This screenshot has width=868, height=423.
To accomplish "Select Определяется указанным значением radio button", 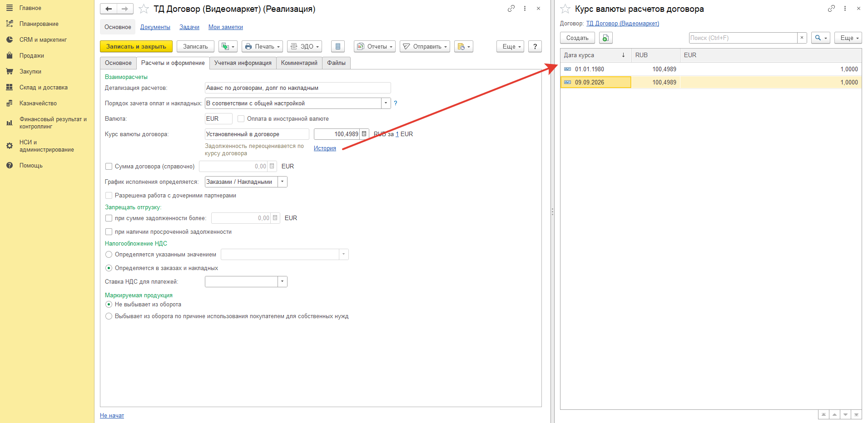I will point(109,254).
